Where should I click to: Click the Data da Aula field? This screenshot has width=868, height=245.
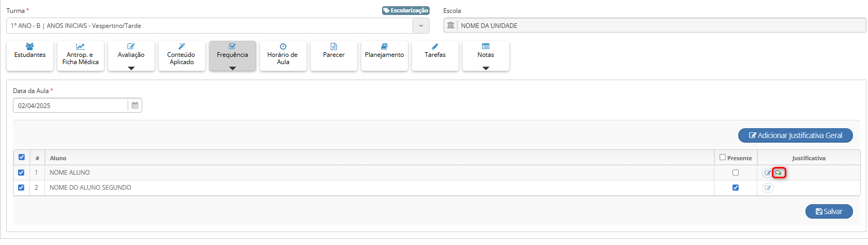coord(70,105)
